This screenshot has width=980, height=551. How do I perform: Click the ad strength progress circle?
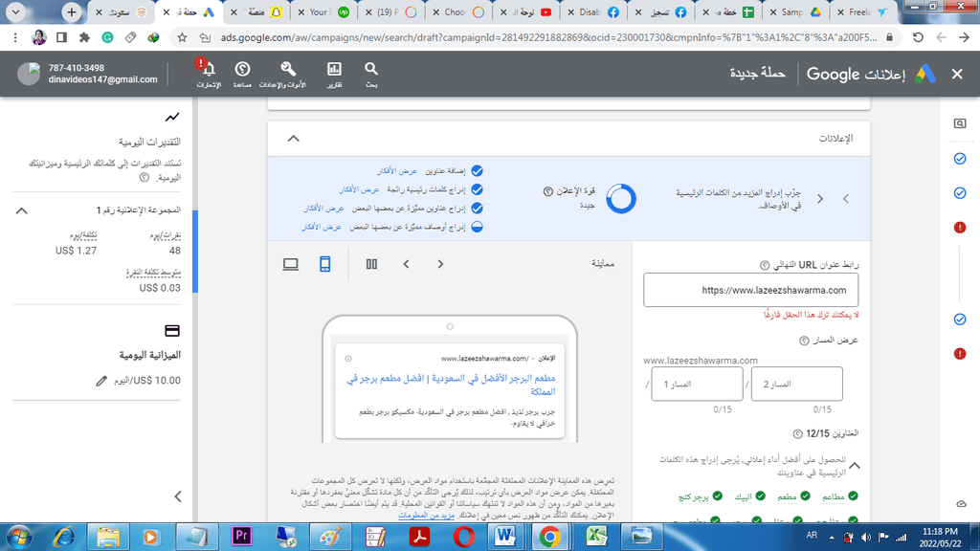coord(620,199)
